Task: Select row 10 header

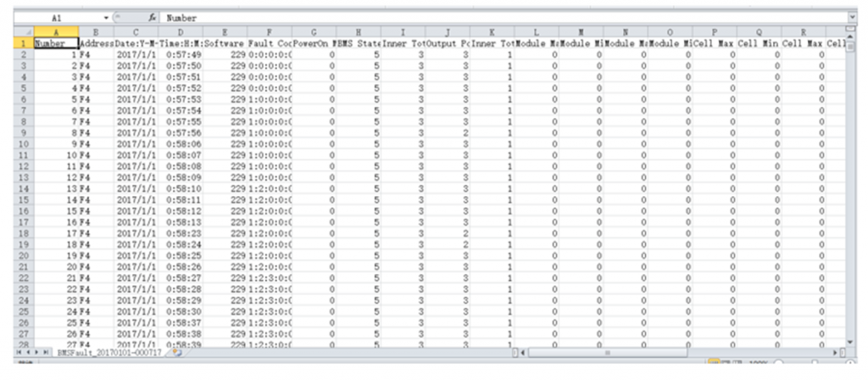Action: (23, 144)
